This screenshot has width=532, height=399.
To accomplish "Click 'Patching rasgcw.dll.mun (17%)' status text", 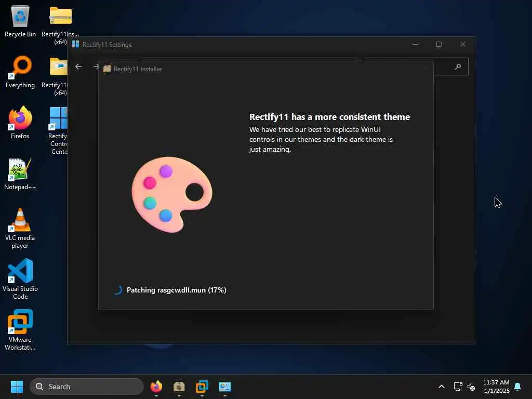I will point(177,290).
